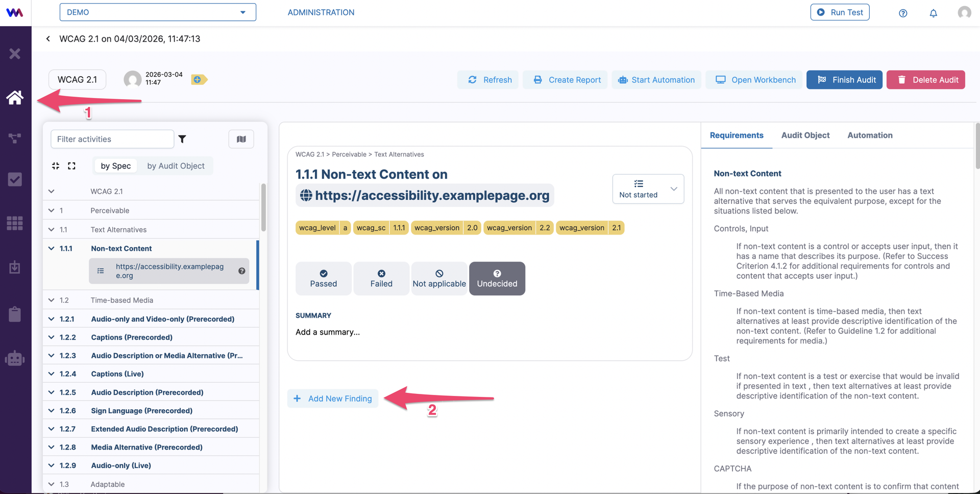Open the help question mark icon
Image resolution: width=980 pixels, height=494 pixels.
[903, 13]
